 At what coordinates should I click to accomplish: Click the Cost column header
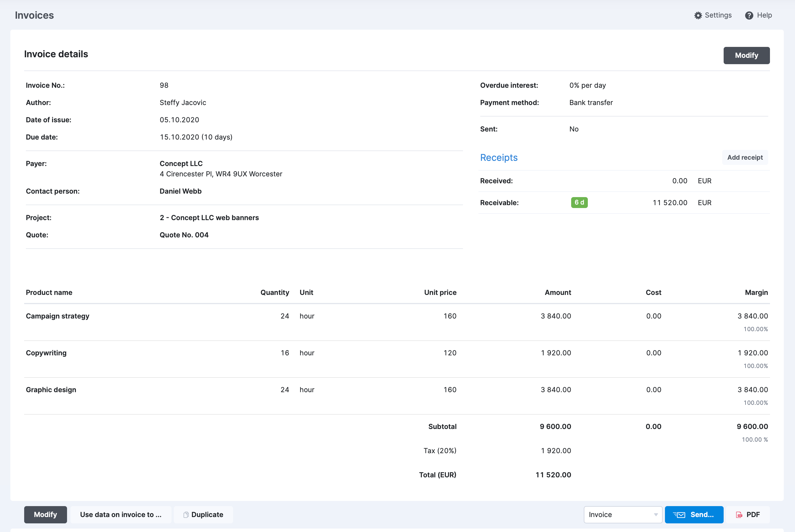pos(653,292)
